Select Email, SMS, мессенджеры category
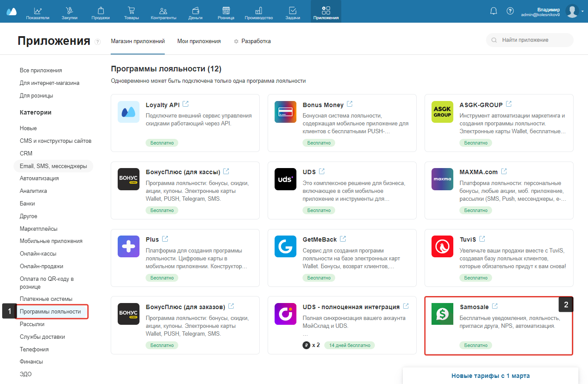This screenshot has height=384, width=588. click(x=53, y=166)
